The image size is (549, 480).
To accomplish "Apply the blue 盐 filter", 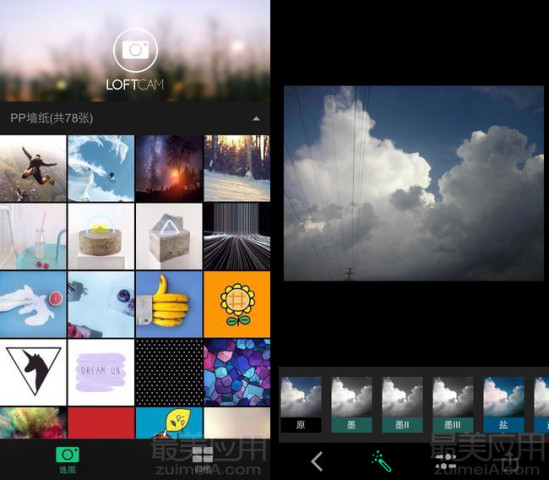I will pyautogui.click(x=503, y=405).
